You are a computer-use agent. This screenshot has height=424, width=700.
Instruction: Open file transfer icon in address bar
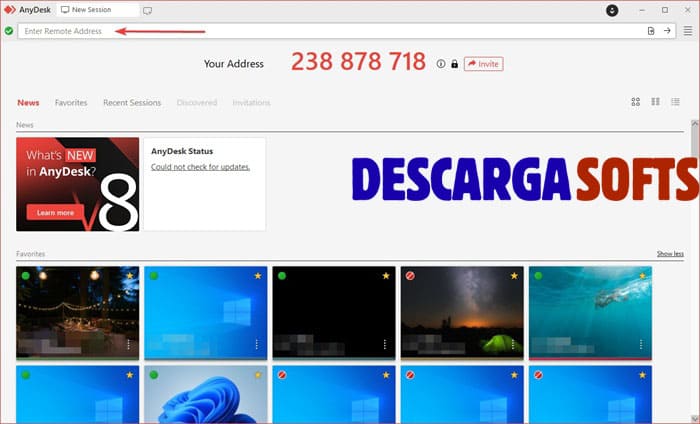(x=651, y=31)
